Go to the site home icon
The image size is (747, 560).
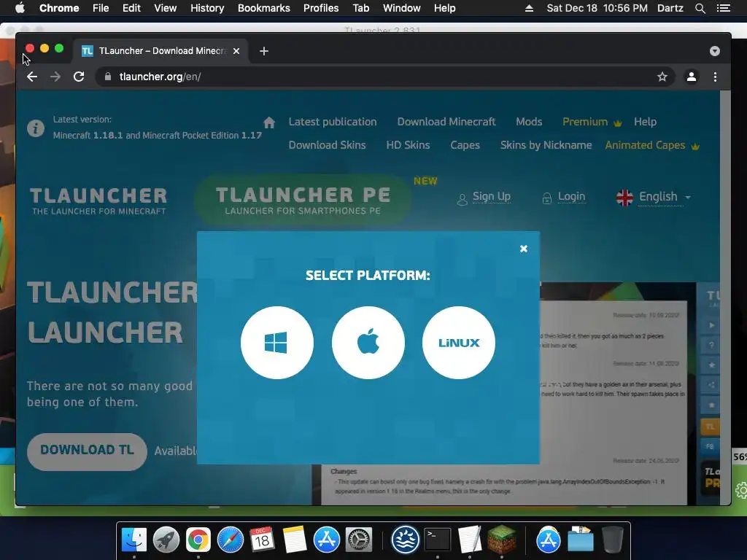point(269,122)
